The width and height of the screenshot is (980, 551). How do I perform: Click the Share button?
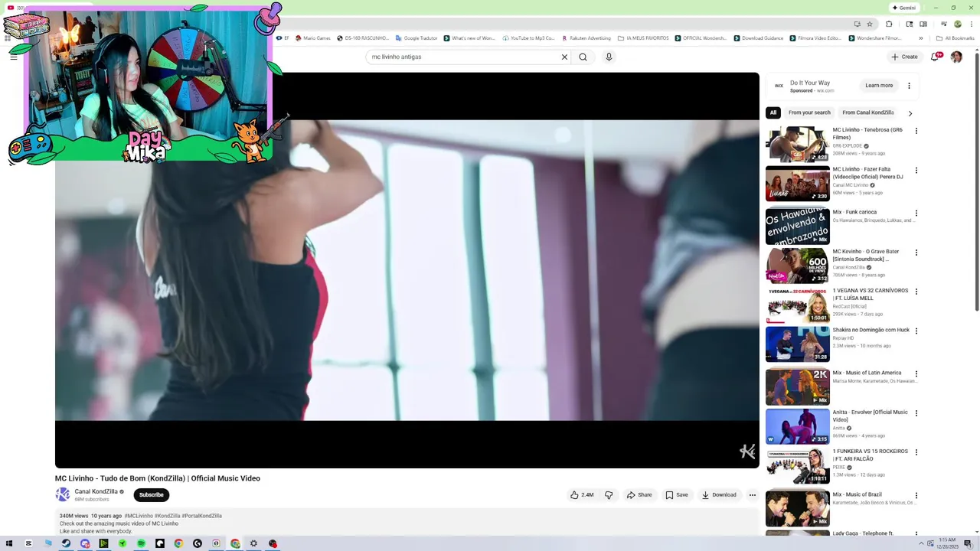click(639, 495)
